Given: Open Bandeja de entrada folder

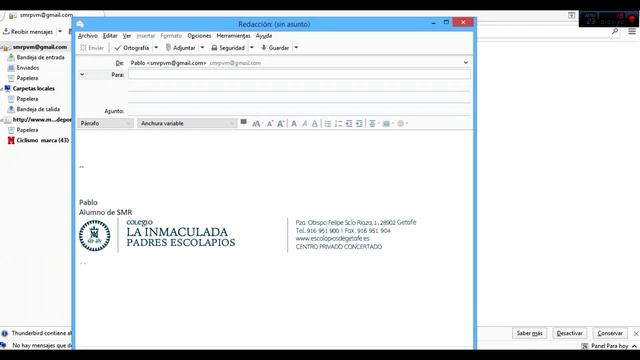Looking at the screenshot, I should point(40,58).
